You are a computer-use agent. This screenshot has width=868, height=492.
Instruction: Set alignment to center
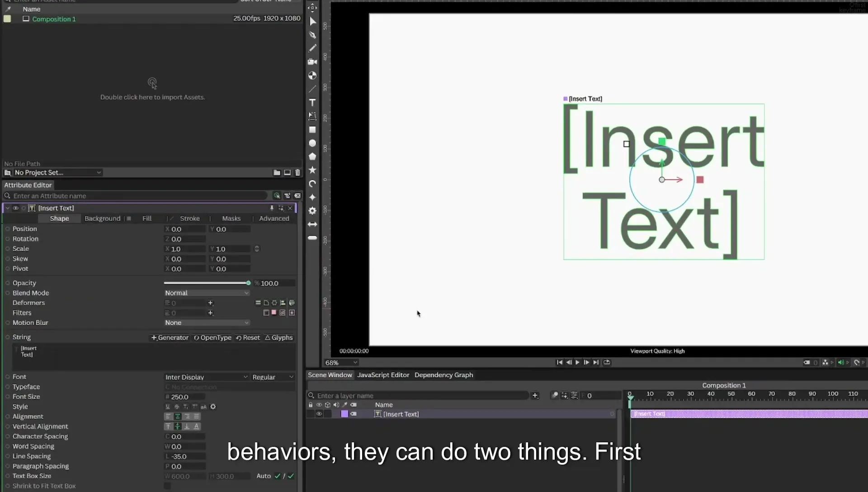177,416
